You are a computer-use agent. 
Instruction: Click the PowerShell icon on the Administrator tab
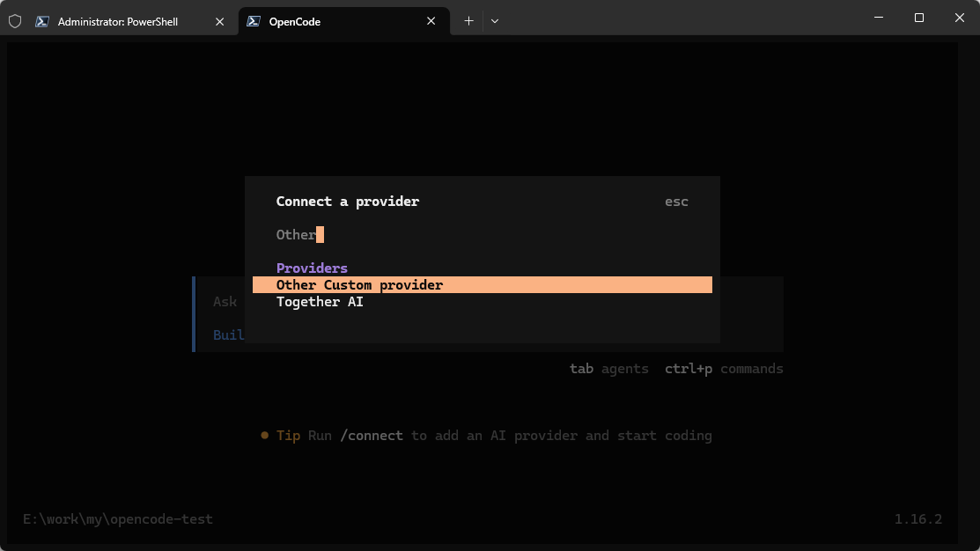pos(42,21)
